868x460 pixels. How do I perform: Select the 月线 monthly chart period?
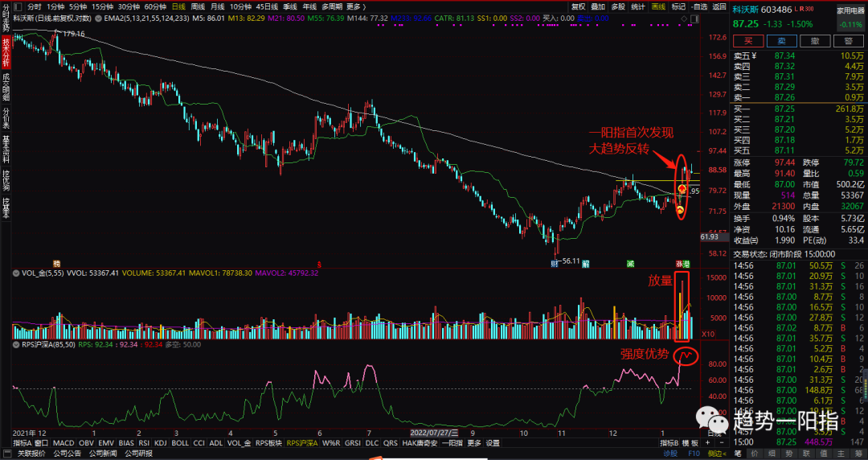218,6
